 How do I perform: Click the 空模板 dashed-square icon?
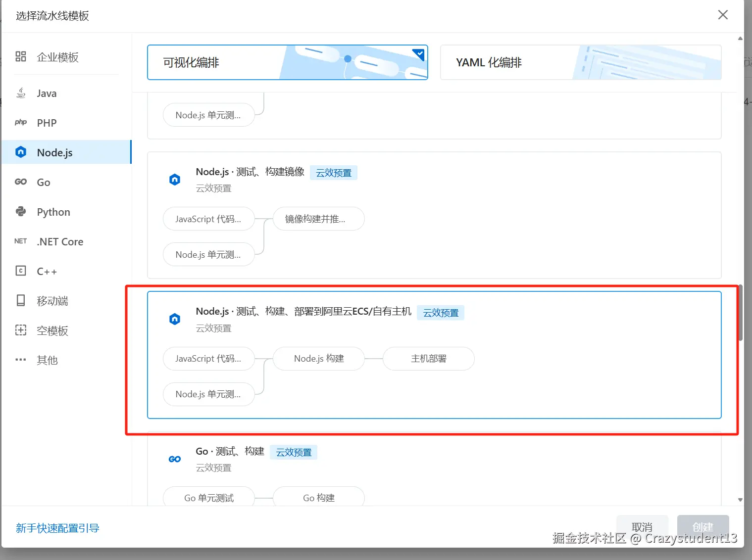(x=21, y=330)
